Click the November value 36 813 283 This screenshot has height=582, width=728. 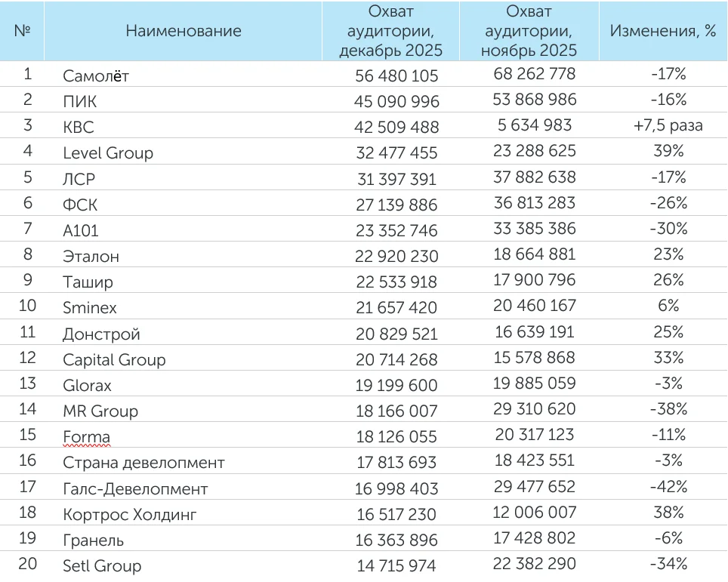coord(535,203)
